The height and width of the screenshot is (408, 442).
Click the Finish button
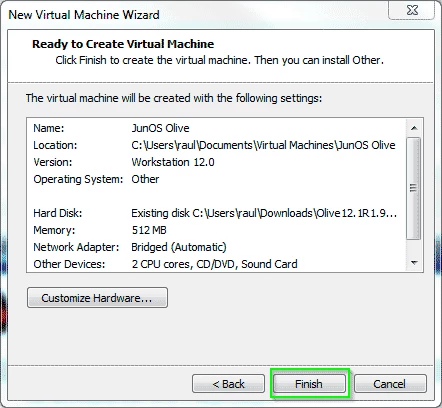[x=309, y=384]
